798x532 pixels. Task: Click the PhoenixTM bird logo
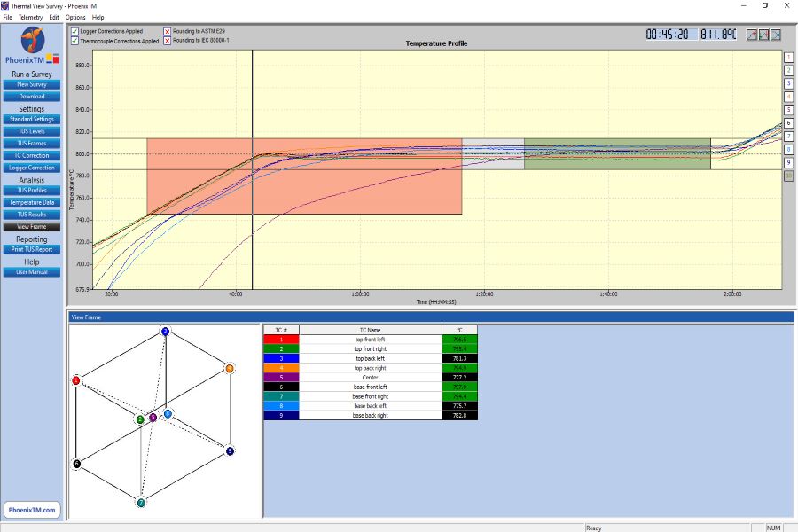[x=33, y=40]
